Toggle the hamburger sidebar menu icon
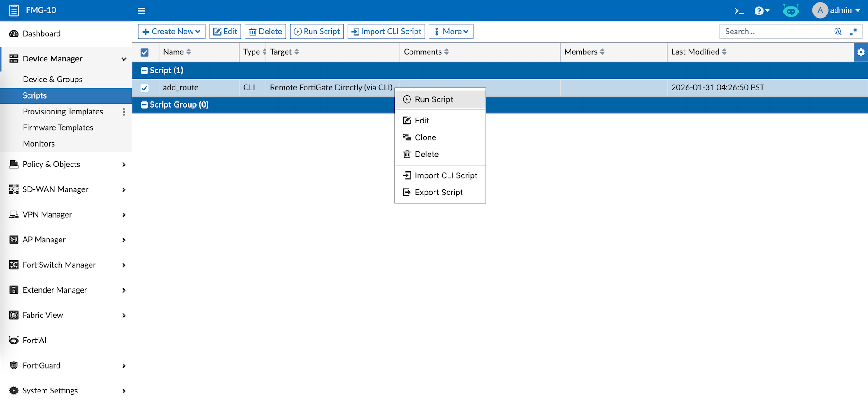The width and height of the screenshot is (868, 402). [142, 11]
